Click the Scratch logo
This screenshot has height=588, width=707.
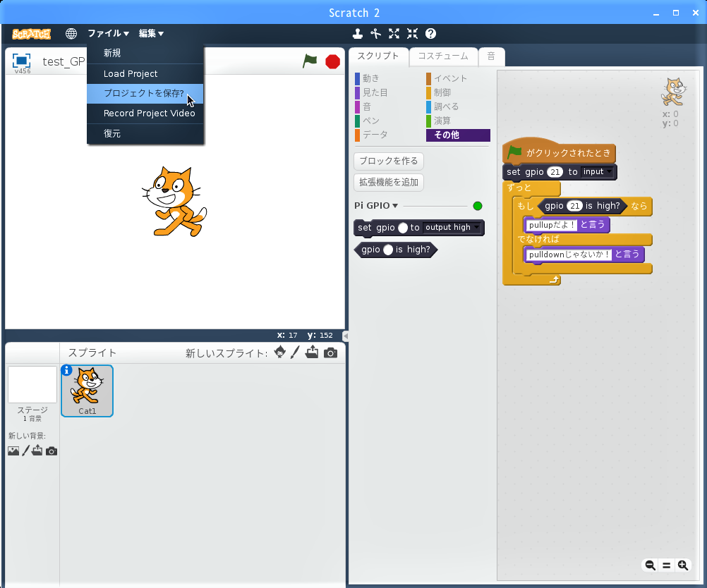tap(31, 34)
